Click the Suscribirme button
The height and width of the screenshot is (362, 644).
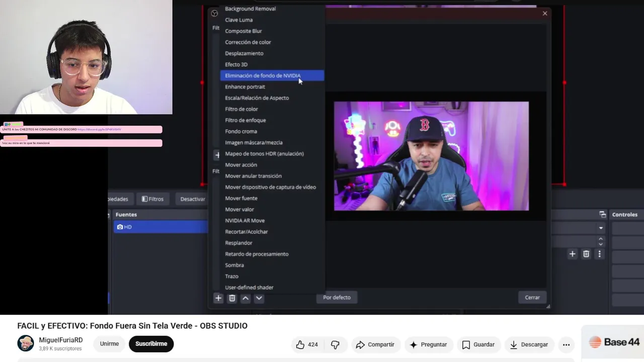click(151, 344)
